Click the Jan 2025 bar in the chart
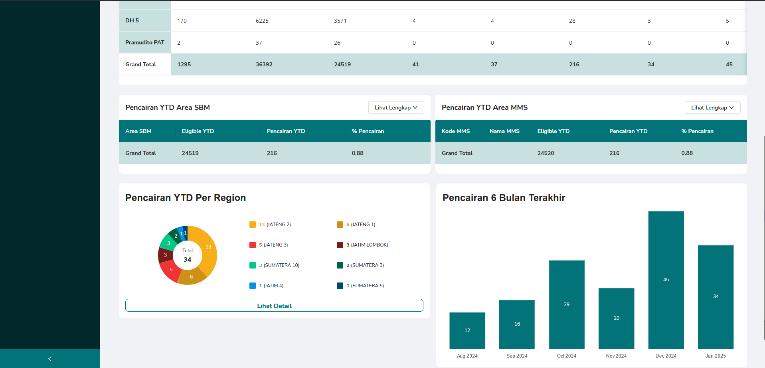Image resolution: width=765 pixels, height=368 pixels. (x=716, y=297)
